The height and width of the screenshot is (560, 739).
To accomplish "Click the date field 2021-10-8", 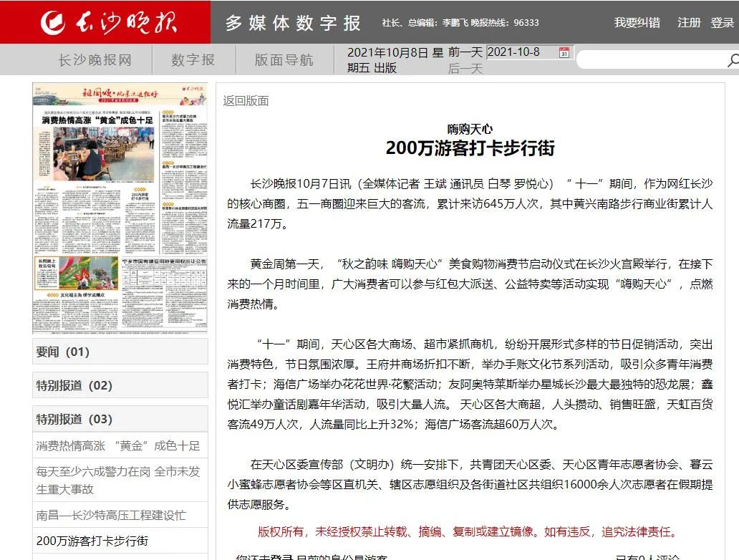I will [x=522, y=52].
